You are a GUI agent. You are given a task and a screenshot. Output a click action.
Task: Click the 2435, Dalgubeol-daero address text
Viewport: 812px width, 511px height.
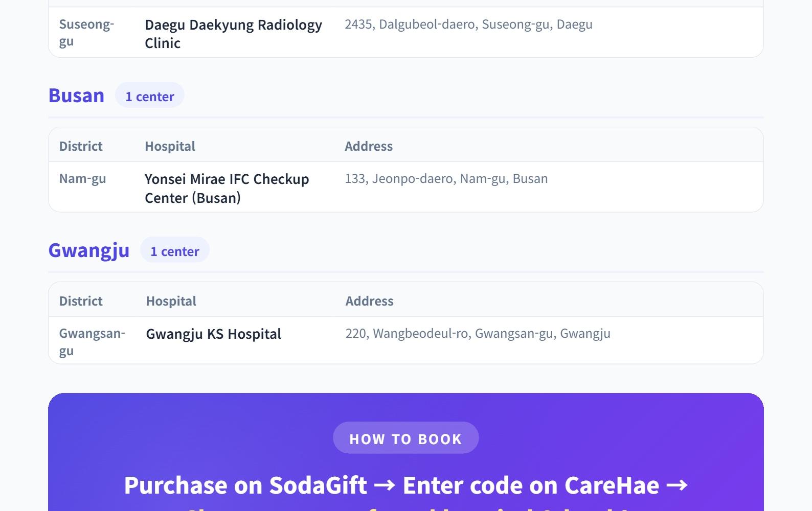468,24
